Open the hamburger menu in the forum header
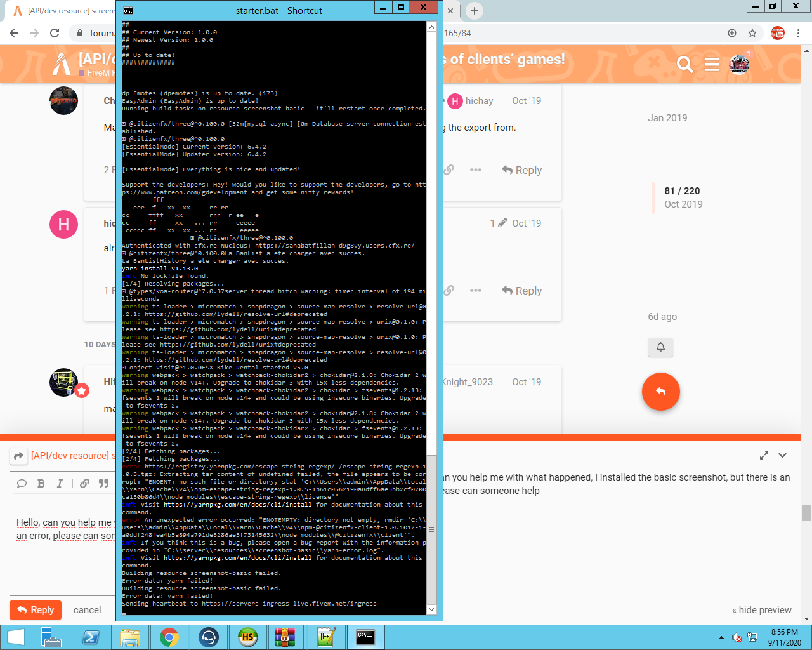Viewport: 812px width, 650px height. [x=712, y=63]
